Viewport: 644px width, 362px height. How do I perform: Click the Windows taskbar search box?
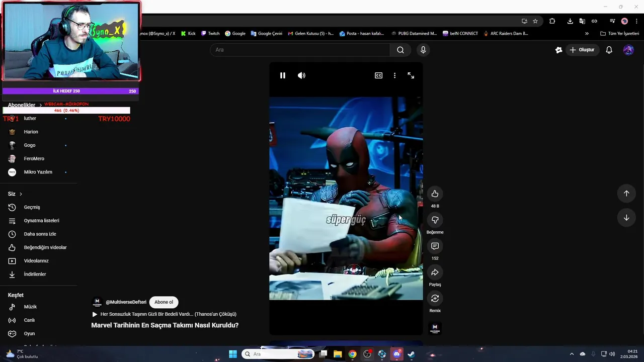[278, 354]
